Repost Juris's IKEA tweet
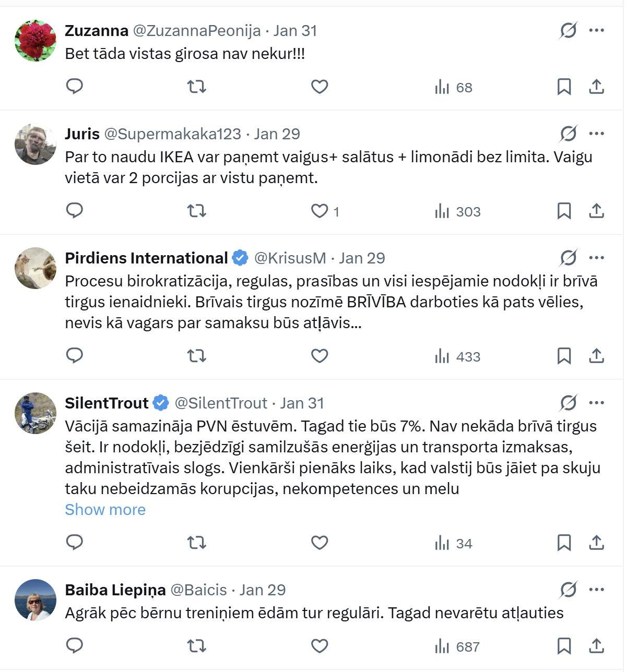 pyautogui.click(x=197, y=211)
